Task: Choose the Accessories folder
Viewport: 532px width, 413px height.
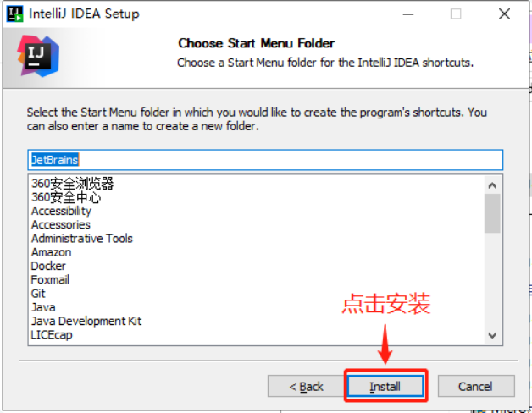Action: 61,225
